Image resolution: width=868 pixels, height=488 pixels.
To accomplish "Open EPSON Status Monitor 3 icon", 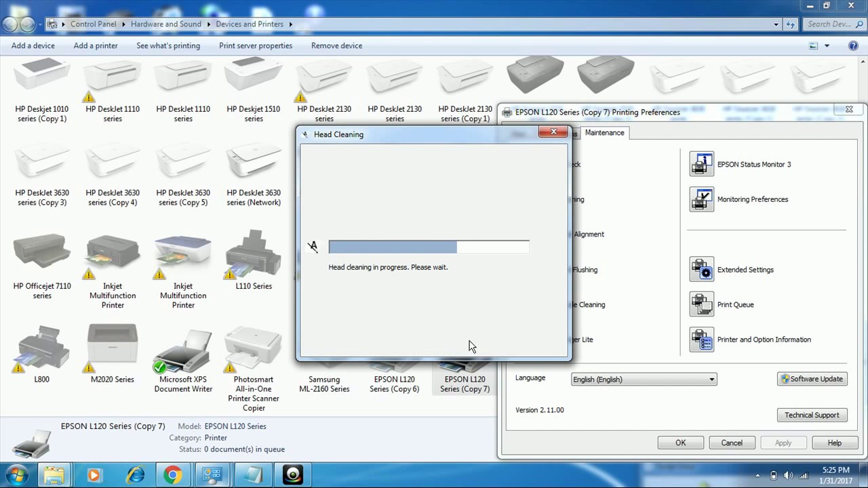I will tap(702, 164).
